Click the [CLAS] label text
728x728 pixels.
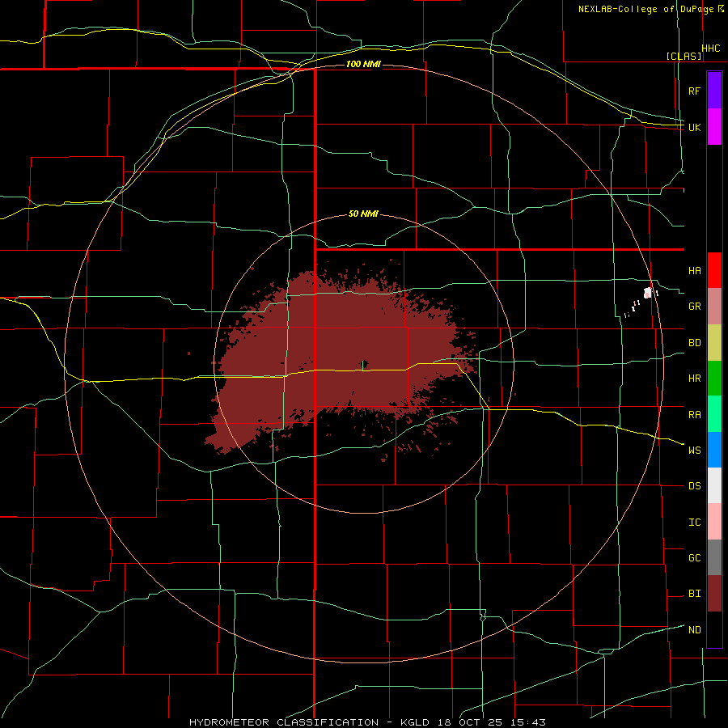click(684, 56)
